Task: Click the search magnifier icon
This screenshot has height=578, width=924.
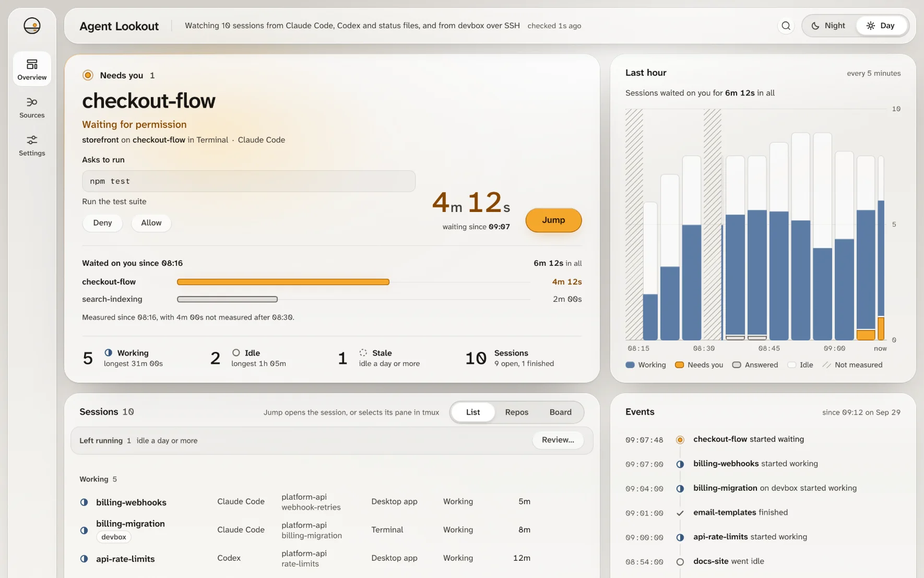Action: [x=786, y=26]
